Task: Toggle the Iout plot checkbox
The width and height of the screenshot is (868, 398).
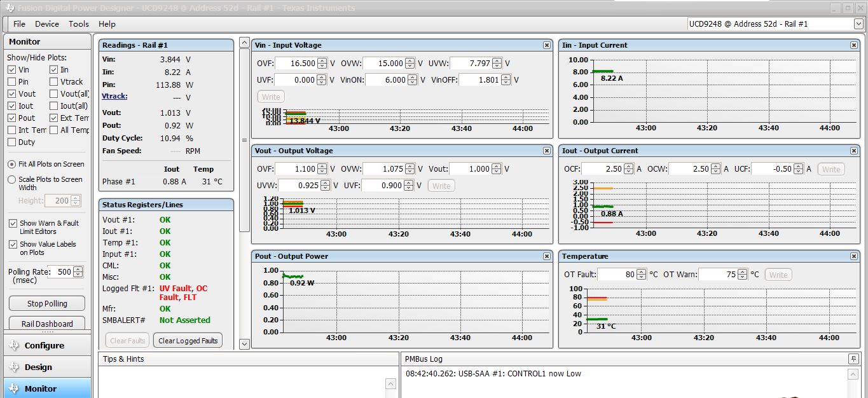Action: click(12, 106)
